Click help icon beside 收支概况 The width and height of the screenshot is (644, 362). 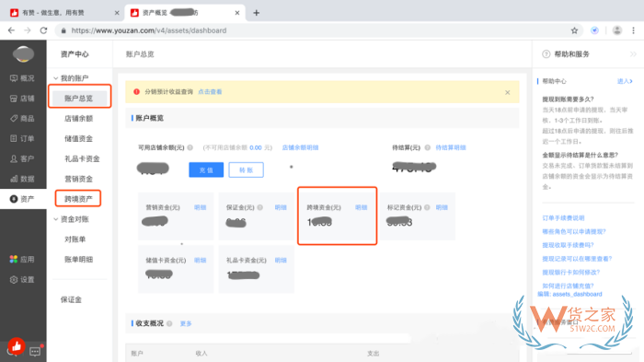point(169,323)
